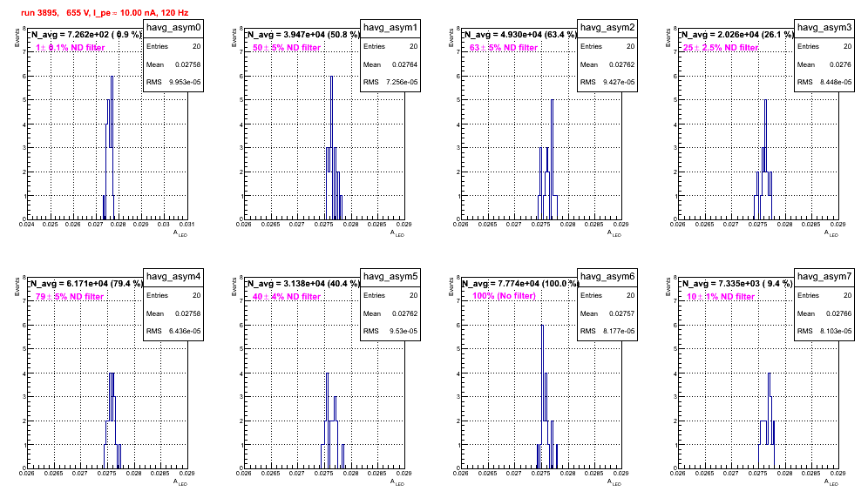Click the 'N_avg = 2.026e+04 (26.1 %)' label
Viewport: 868px width, 498px height.
(736, 35)
